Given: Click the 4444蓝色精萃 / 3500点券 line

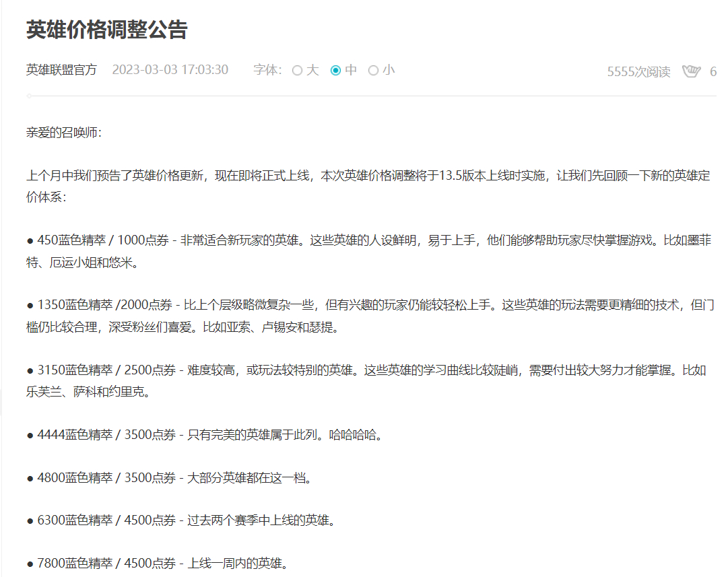Looking at the screenshot, I should 205,434.
